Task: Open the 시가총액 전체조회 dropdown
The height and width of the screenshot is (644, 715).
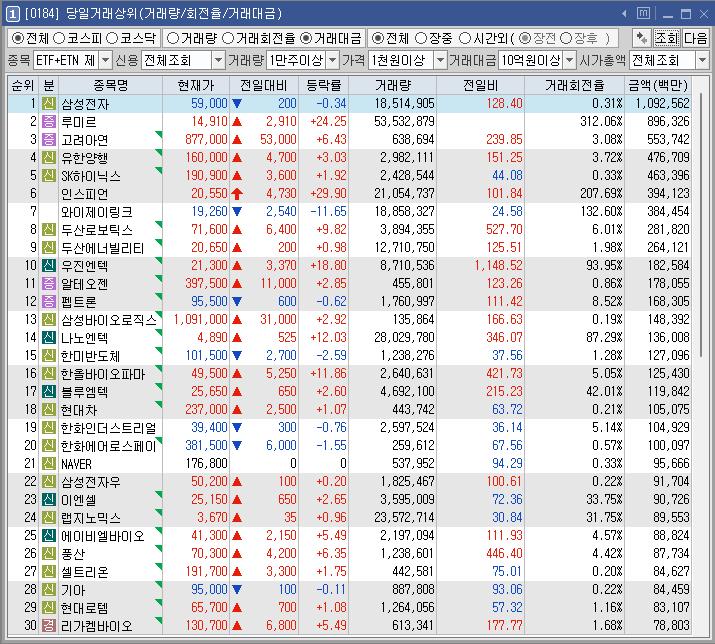Action: pyautogui.click(x=702, y=60)
